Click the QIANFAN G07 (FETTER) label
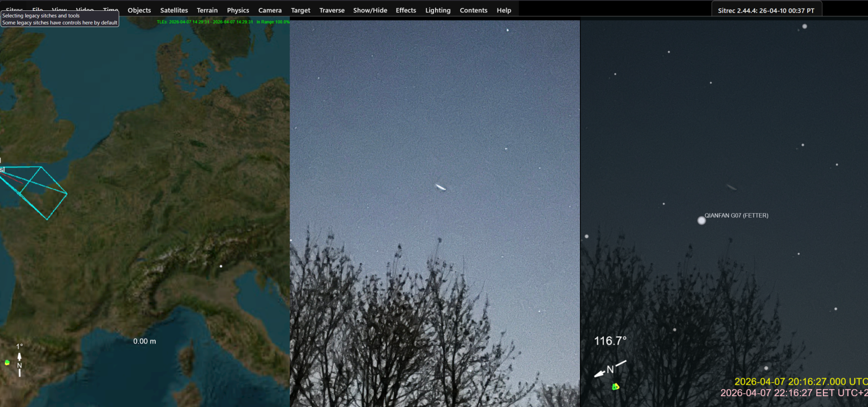 pos(736,215)
